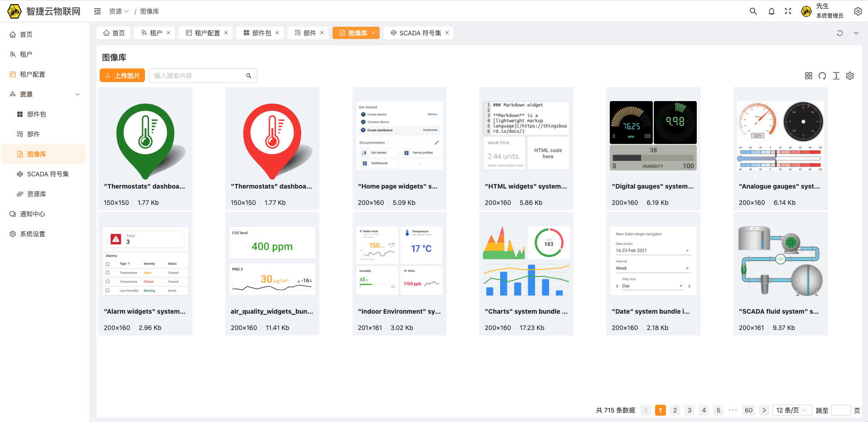Viewport: 868px width, 422px height.
Task: Click search magnifier inside the search box
Action: tap(249, 76)
